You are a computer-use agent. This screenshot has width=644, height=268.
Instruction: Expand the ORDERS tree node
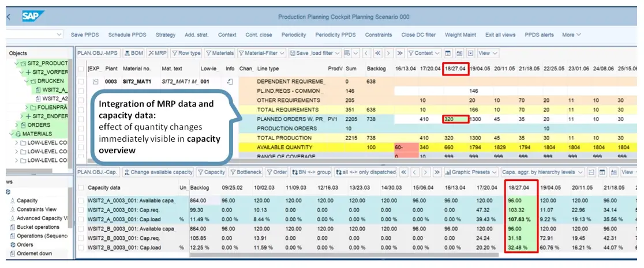(16, 124)
